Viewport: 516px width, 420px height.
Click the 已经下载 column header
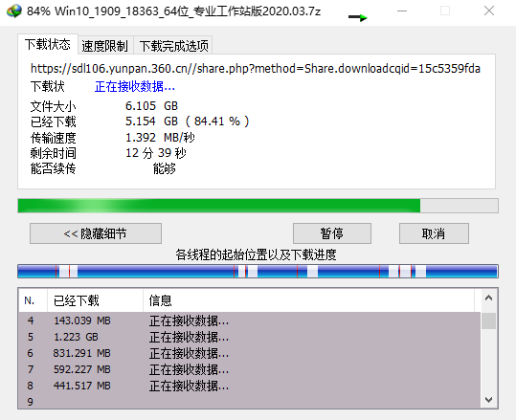click(95, 300)
